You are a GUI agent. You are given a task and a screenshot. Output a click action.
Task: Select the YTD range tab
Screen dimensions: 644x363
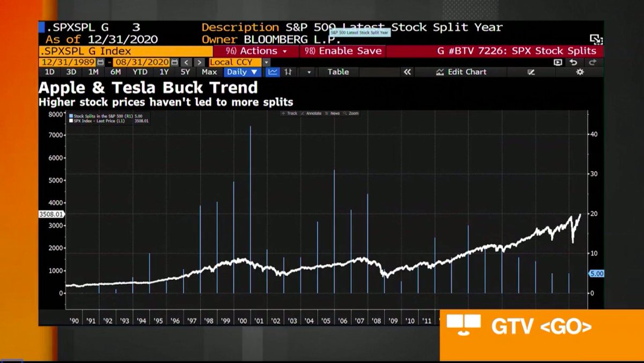(x=140, y=72)
